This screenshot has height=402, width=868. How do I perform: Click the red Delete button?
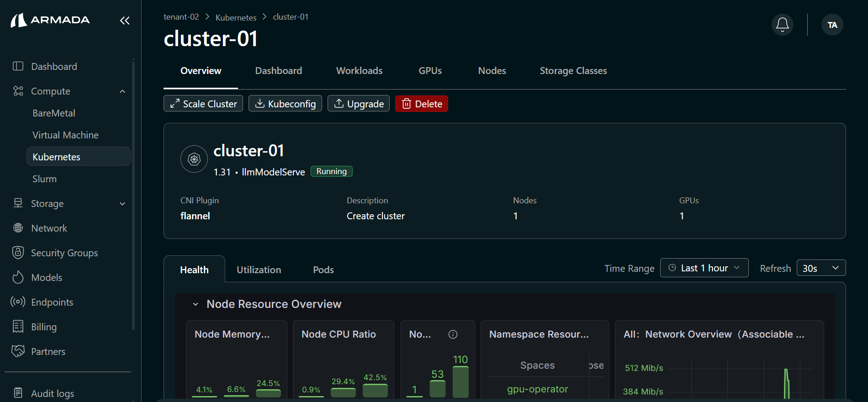tap(421, 104)
